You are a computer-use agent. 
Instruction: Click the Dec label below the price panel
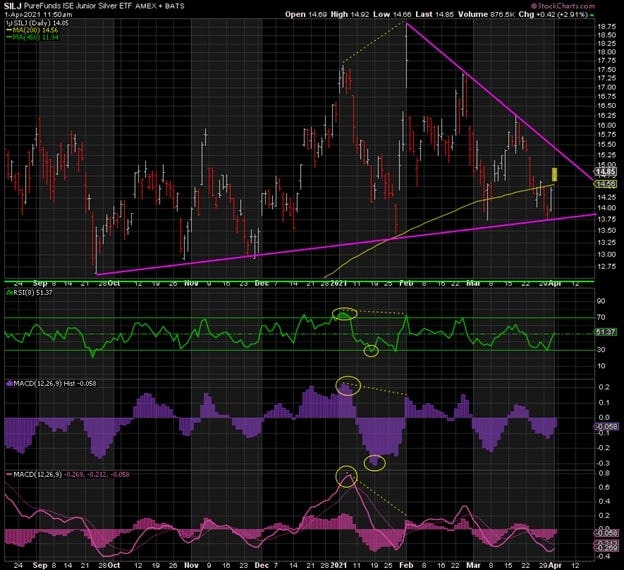(261, 283)
